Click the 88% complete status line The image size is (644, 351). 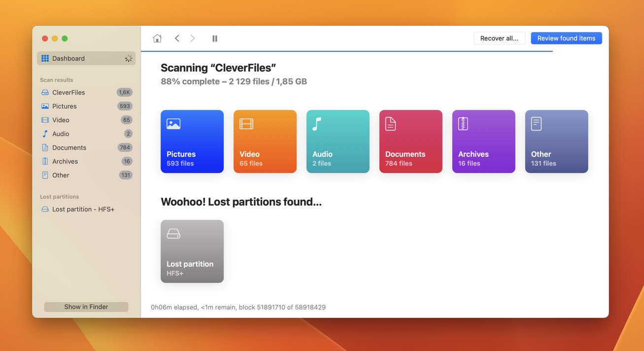(234, 81)
